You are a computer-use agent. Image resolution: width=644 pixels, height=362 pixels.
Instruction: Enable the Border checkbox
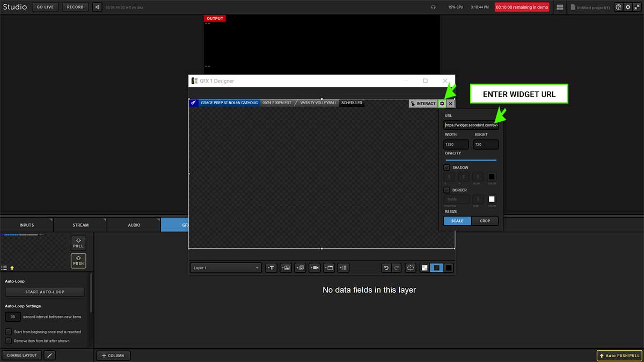(447, 190)
